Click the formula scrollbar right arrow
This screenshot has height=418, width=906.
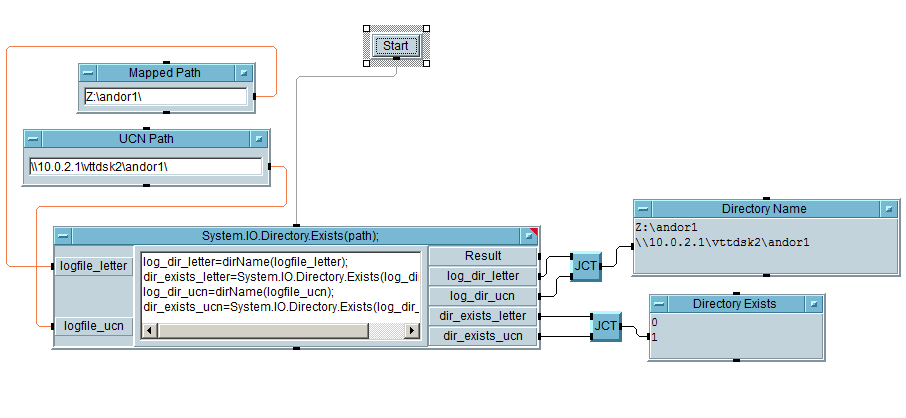click(414, 331)
